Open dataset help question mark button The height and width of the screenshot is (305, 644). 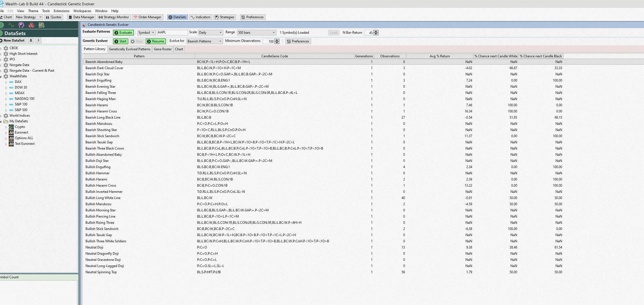click(x=39, y=40)
